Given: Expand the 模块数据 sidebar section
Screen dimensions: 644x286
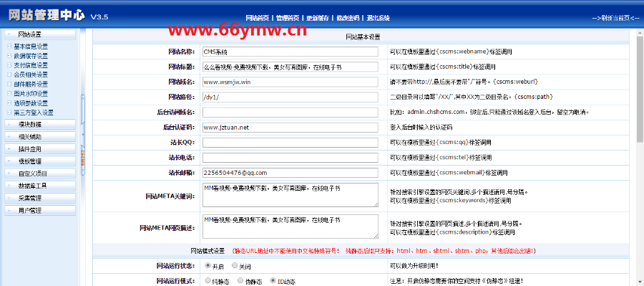Looking at the screenshot, I should tap(40, 124).
